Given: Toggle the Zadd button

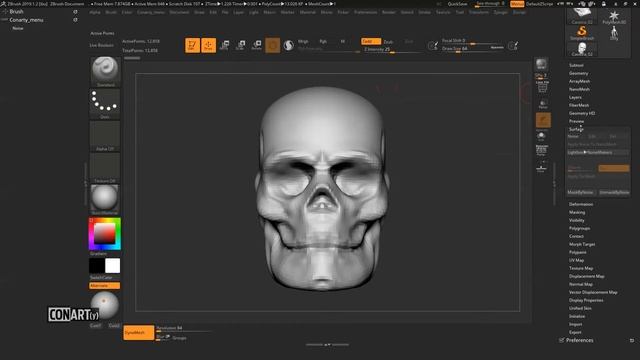Looking at the screenshot, I should tap(371, 41).
